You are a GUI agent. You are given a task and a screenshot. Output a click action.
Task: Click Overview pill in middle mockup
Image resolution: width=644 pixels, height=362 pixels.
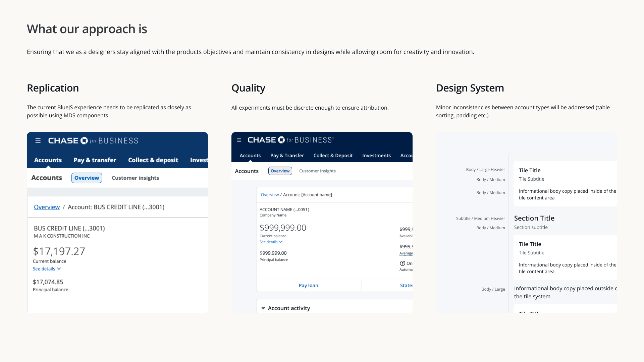coord(280,171)
